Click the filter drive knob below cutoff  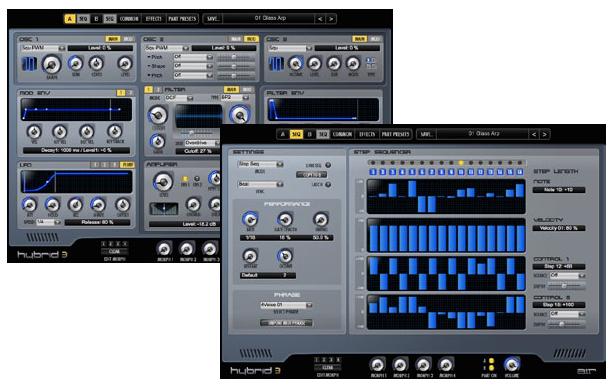[157, 141]
